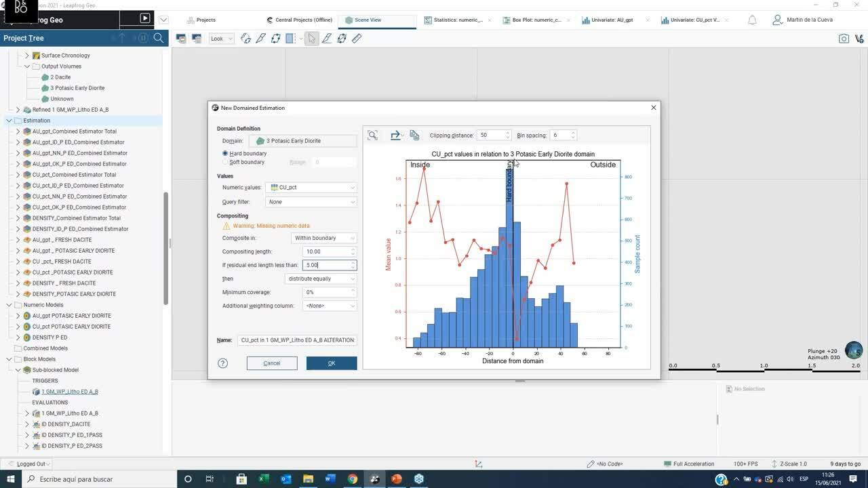Expand the Surface Chronology tree node
This screenshot has width=868, height=488.
[27, 56]
